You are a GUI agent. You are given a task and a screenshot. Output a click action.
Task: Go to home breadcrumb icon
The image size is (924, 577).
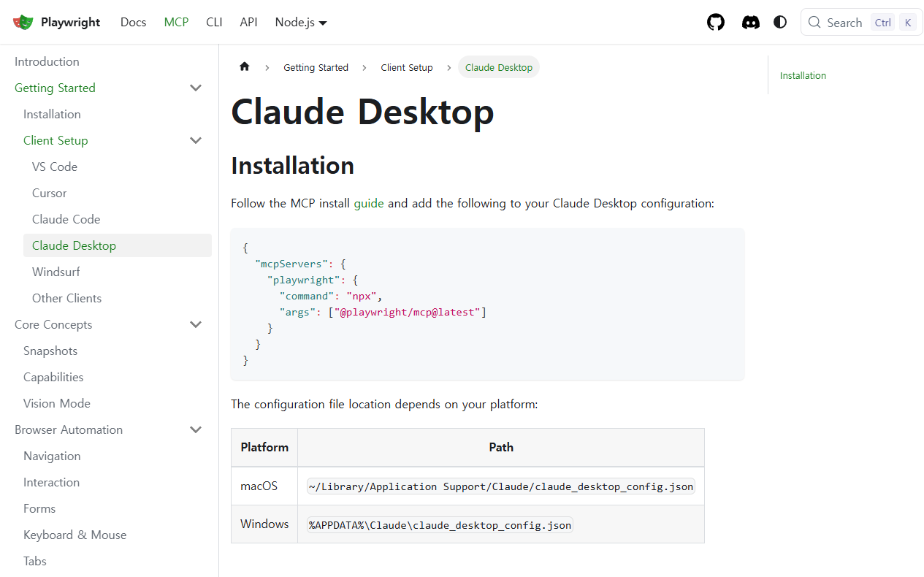pos(245,66)
